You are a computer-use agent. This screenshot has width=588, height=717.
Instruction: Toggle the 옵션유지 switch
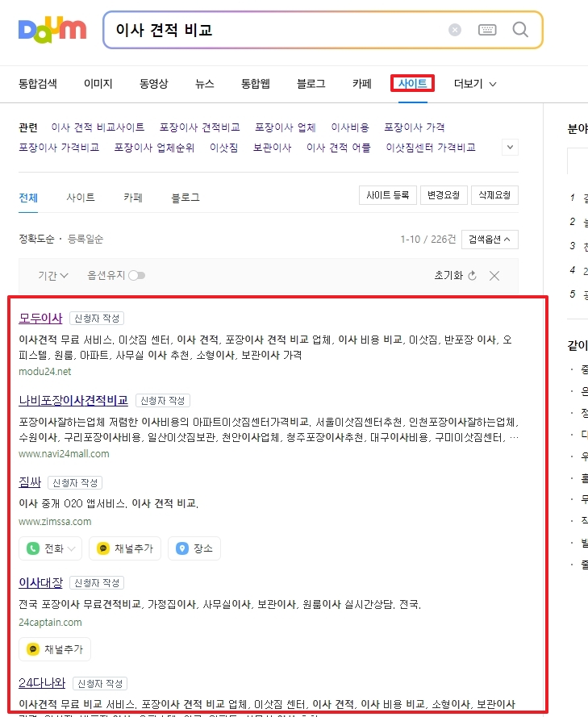click(136, 275)
